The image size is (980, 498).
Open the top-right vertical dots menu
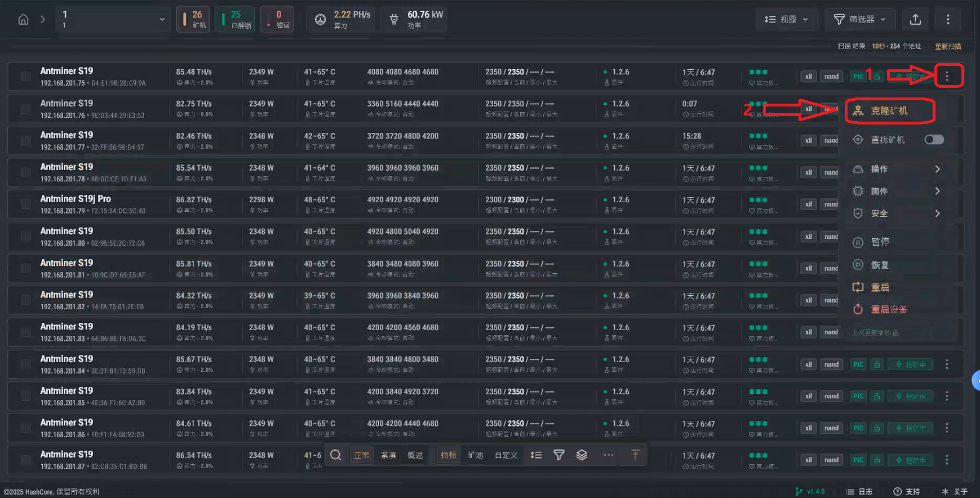click(948, 20)
